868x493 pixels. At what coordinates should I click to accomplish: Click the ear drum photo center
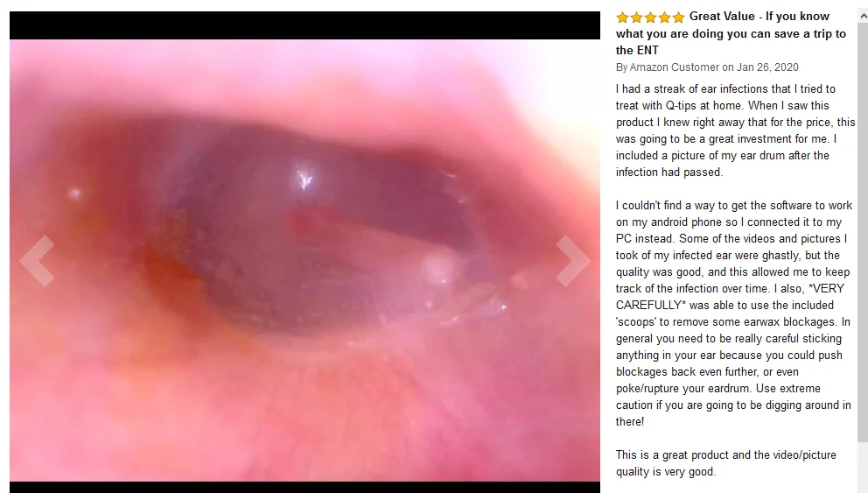click(305, 260)
